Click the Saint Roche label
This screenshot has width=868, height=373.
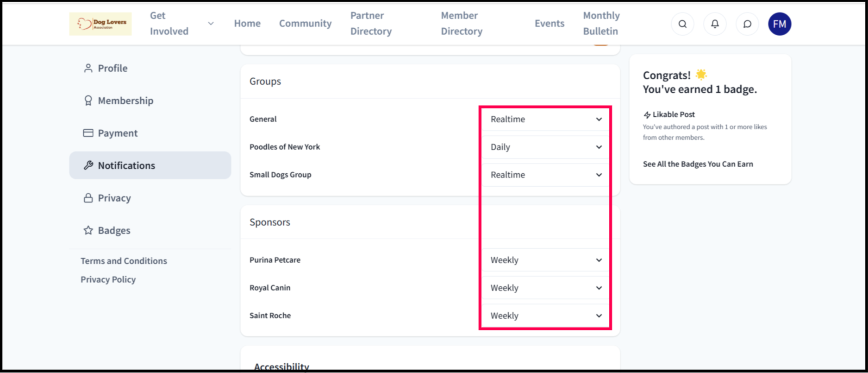click(270, 316)
